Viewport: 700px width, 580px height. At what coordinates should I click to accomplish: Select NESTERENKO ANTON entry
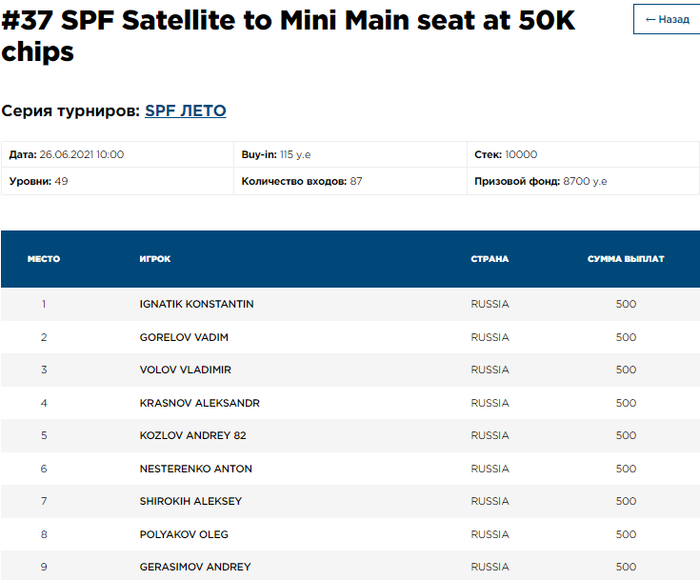[195, 469]
